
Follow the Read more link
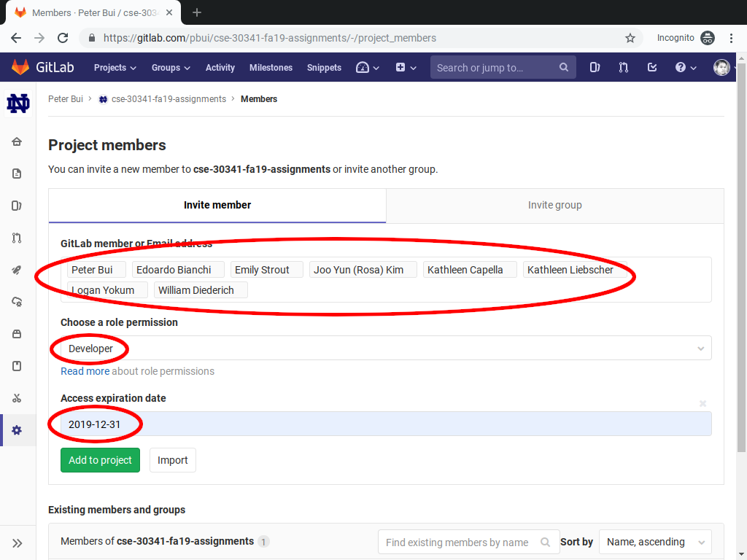coord(85,371)
